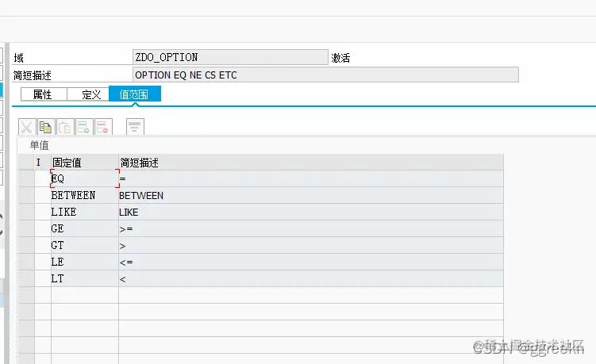Image resolution: width=596 pixels, height=364 pixels.
Task: Click the Insert row icon
Action: pyautogui.click(x=84, y=127)
